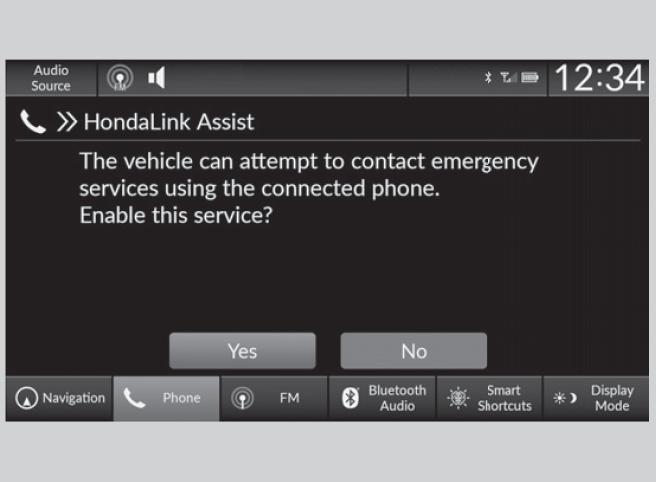
Task: Tap the double chevron before HondaLink Assist
Action: coord(67,122)
